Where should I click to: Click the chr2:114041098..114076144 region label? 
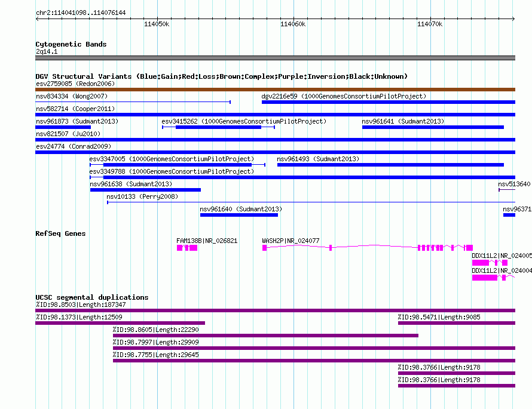point(81,13)
